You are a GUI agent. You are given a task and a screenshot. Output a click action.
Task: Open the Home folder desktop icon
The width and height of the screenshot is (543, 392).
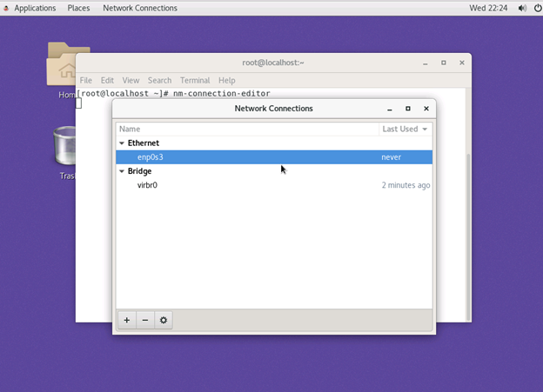click(66, 71)
